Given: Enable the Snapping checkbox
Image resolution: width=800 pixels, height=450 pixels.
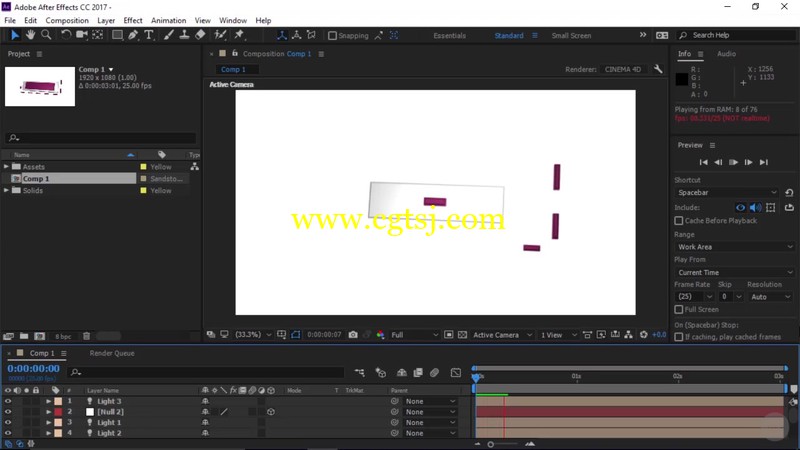Looking at the screenshot, I should [333, 36].
